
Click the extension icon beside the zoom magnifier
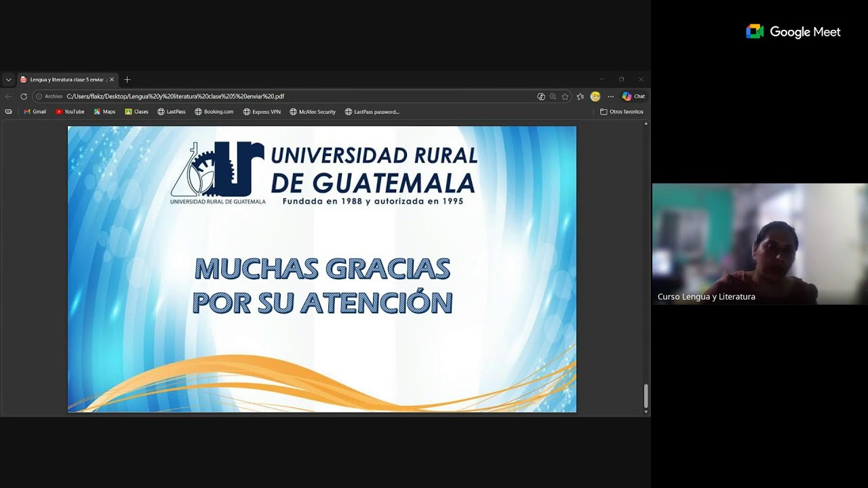pyautogui.click(x=541, y=96)
